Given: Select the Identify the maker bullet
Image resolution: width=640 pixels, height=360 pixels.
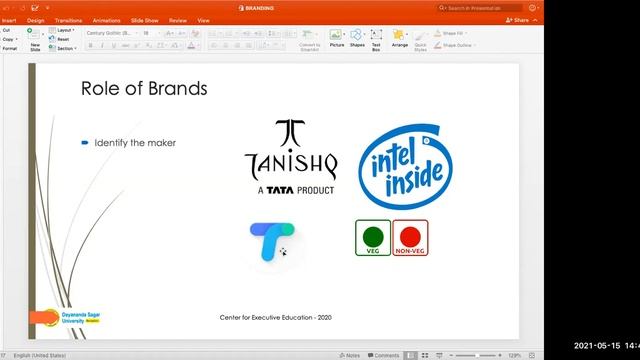Looking at the screenshot, I should (135, 143).
